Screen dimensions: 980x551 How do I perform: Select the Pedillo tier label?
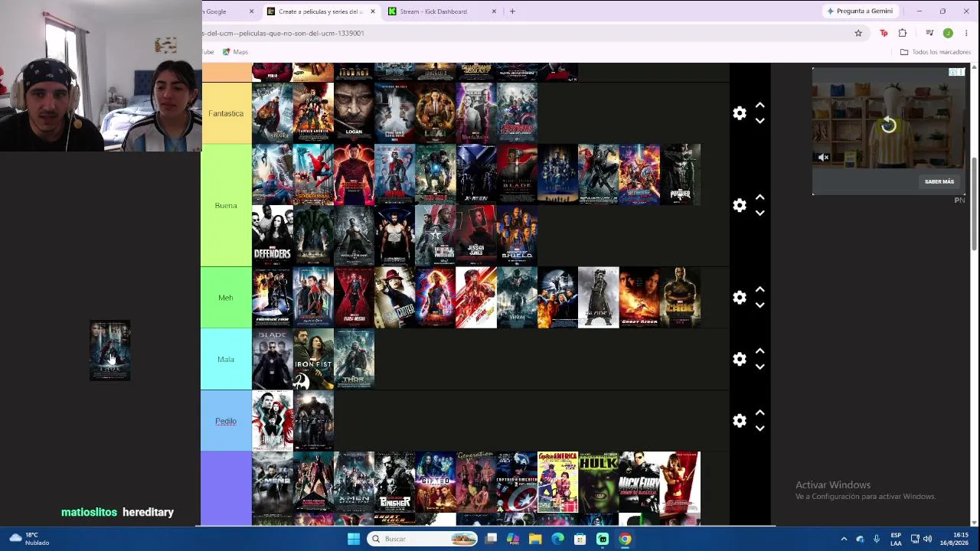click(x=226, y=421)
